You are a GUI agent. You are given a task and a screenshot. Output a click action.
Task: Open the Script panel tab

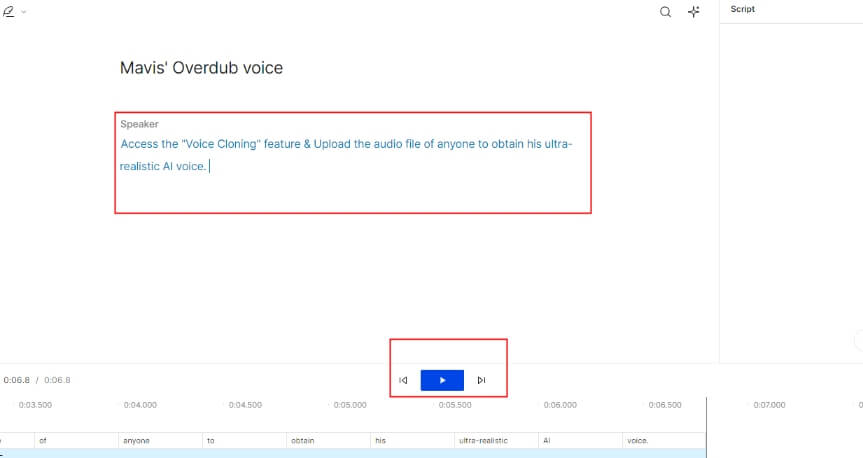742,9
